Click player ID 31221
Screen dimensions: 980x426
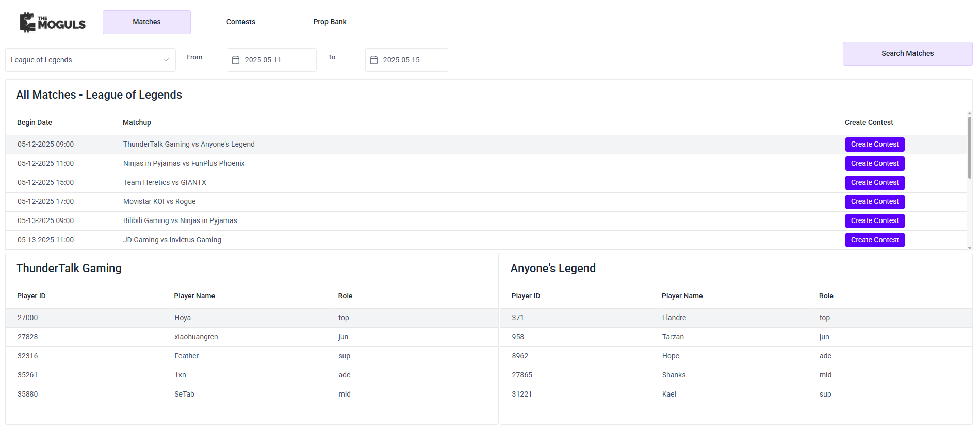click(x=522, y=395)
